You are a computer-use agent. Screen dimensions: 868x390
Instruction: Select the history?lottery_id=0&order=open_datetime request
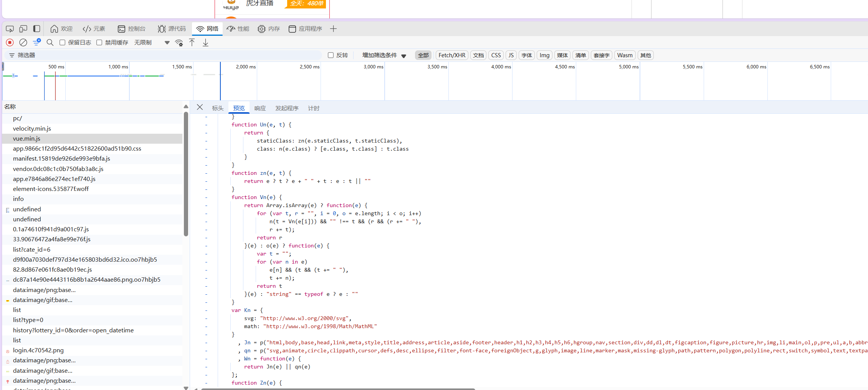click(x=92, y=330)
